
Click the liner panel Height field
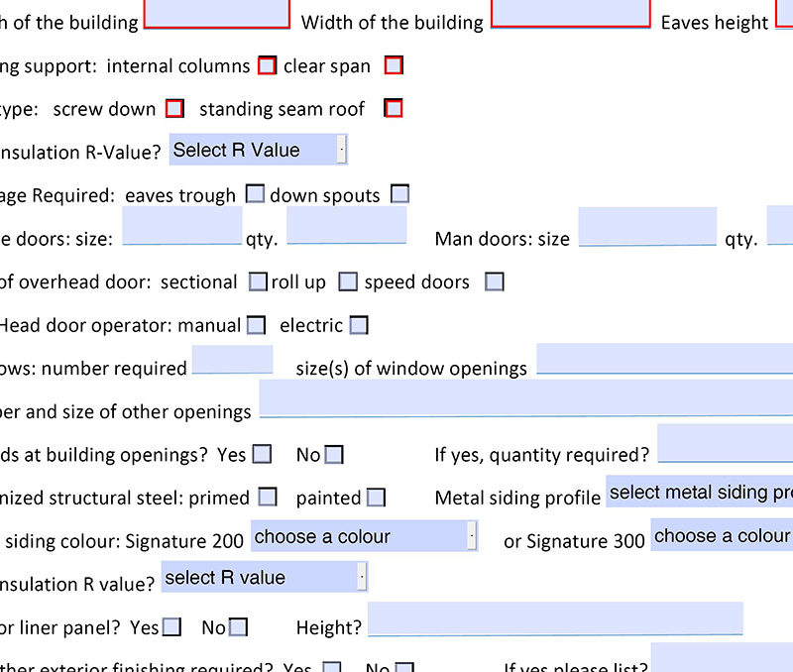pyautogui.click(x=555, y=618)
